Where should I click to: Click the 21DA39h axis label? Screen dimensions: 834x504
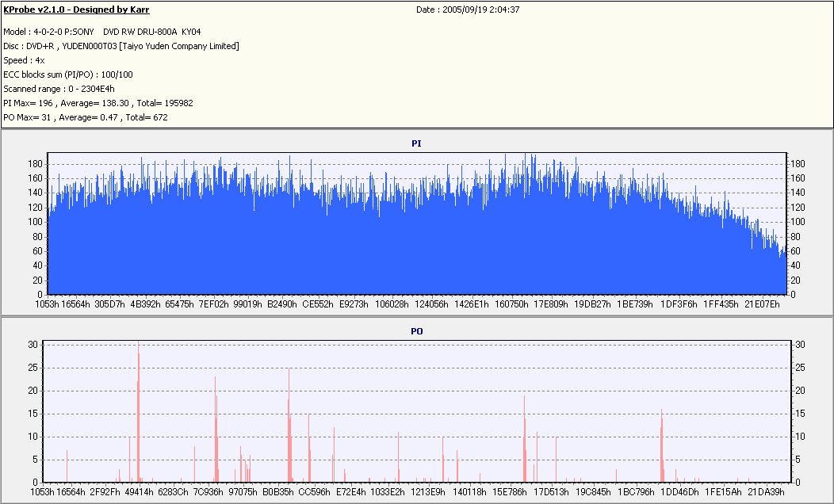[765, 492]
